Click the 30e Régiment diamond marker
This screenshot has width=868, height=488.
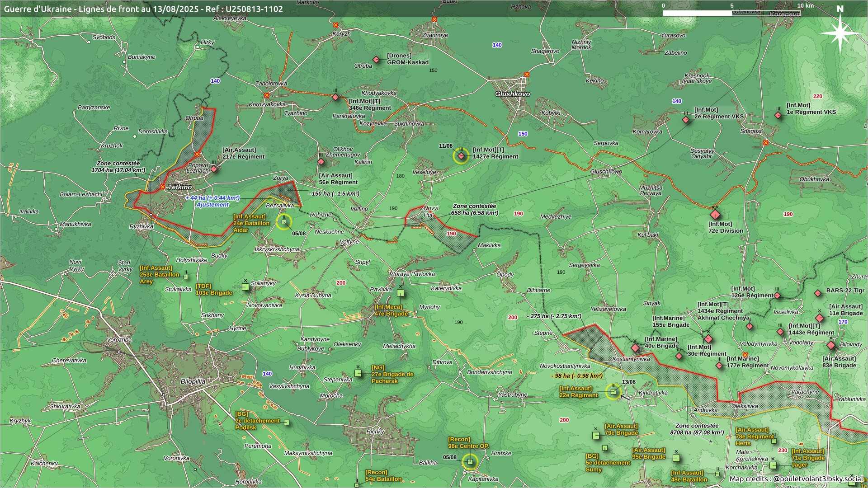(679, 356)
